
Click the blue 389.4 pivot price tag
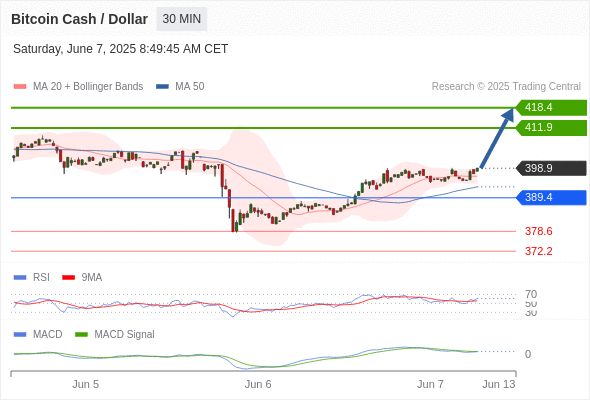pos(551,197)
